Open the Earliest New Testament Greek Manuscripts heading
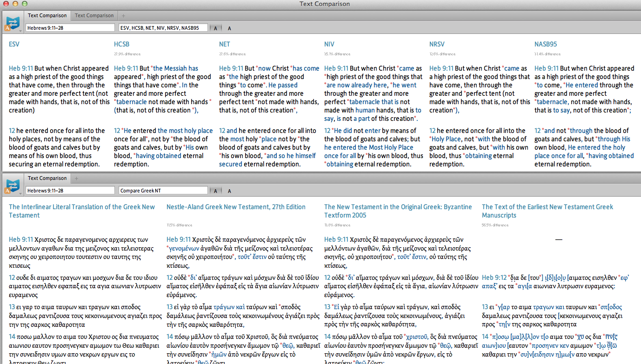The width and height of the screenshot is (641, 364). 548,211
